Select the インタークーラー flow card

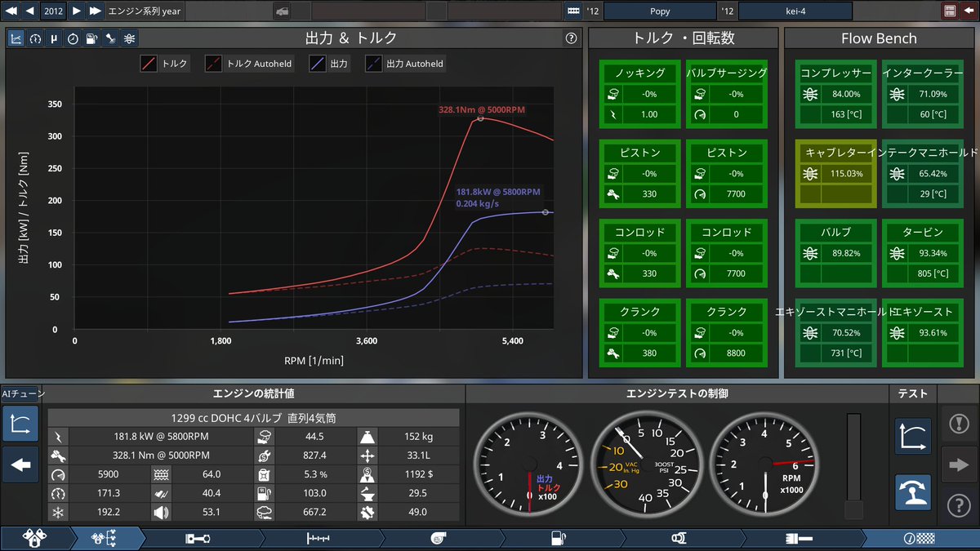pyautogui.click(x=922, y=94)
